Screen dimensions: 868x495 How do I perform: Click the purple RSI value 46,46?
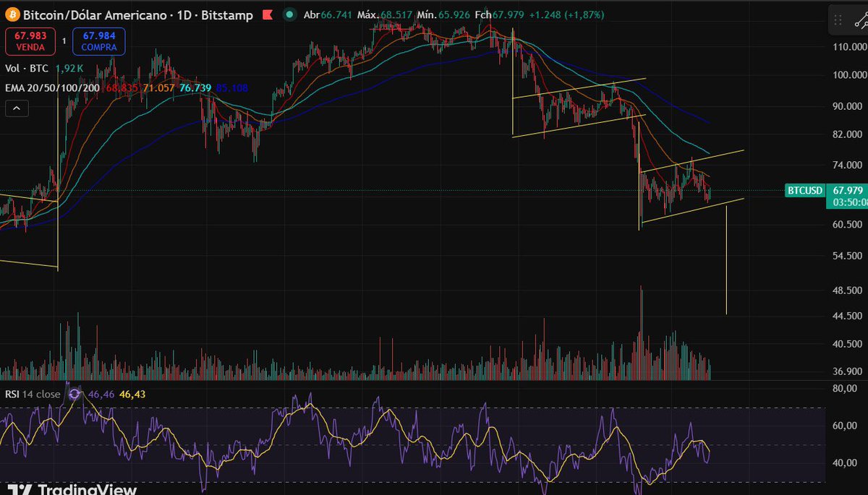click(x=101, y=395)
